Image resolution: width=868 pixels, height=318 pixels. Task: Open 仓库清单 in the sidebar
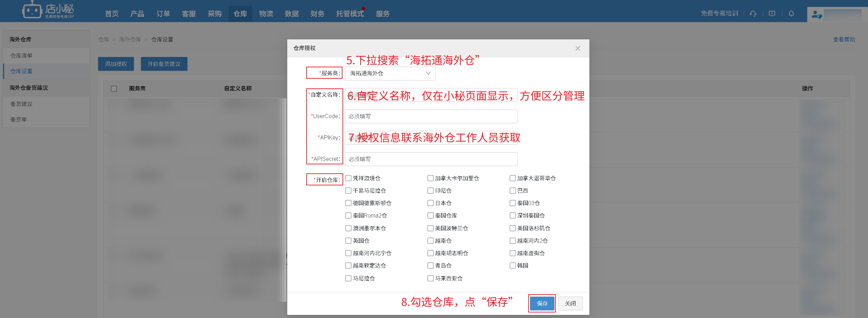tap(46, 56)
